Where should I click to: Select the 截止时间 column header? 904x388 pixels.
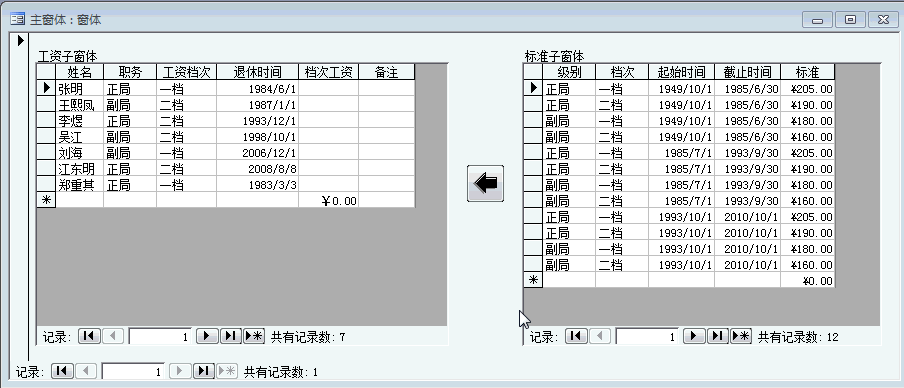point(747,72)
